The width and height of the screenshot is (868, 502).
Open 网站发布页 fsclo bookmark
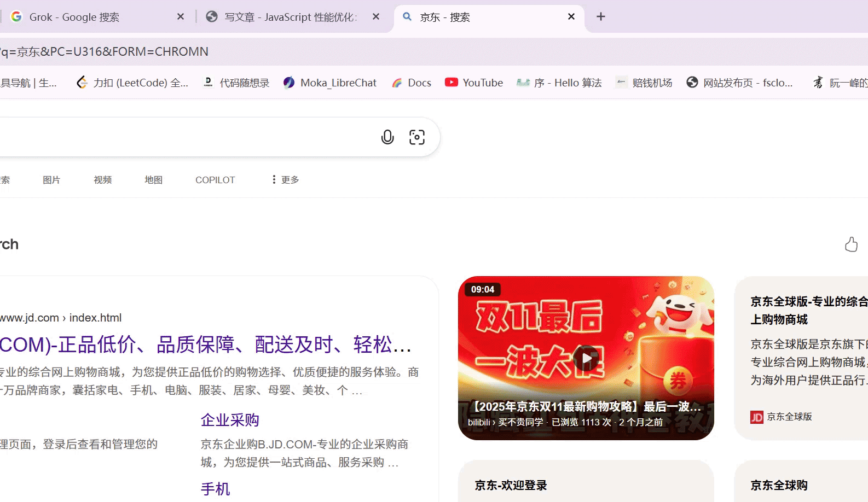pyautogui.click(x=740, y=83)
